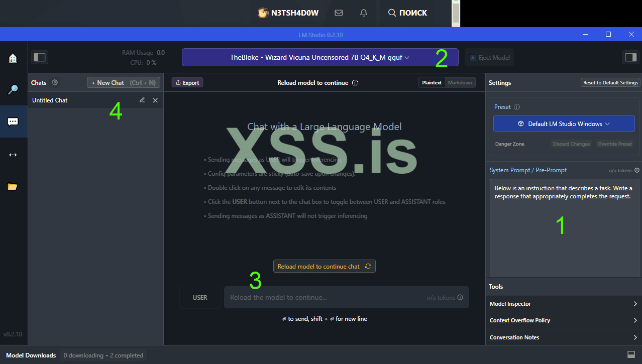Open the model Search magnifier in sidebar
Screen dimensions: 642x364
pyautogui.click(x=13, y=90)
